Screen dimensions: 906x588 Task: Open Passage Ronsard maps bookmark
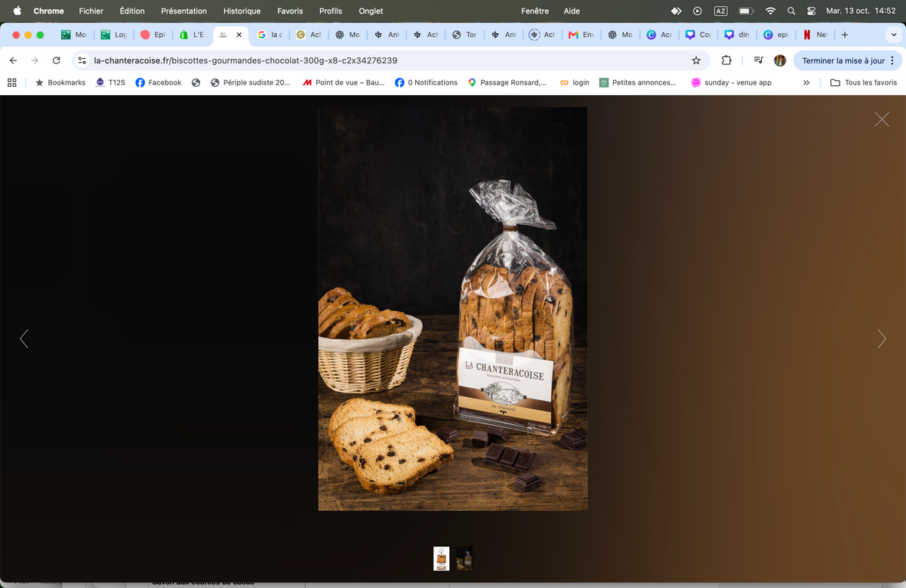[507, 82]
